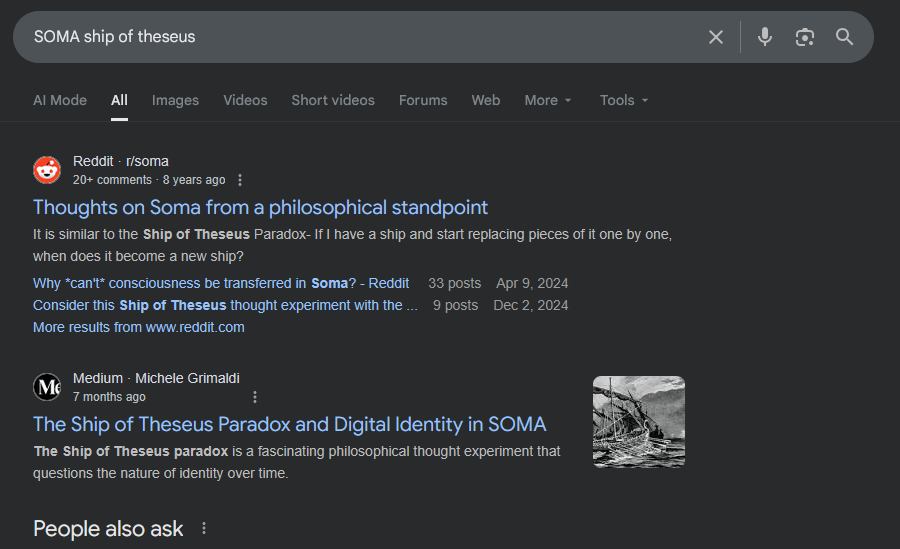
Task: Select the Short videos tab
Action: [333, 100]
